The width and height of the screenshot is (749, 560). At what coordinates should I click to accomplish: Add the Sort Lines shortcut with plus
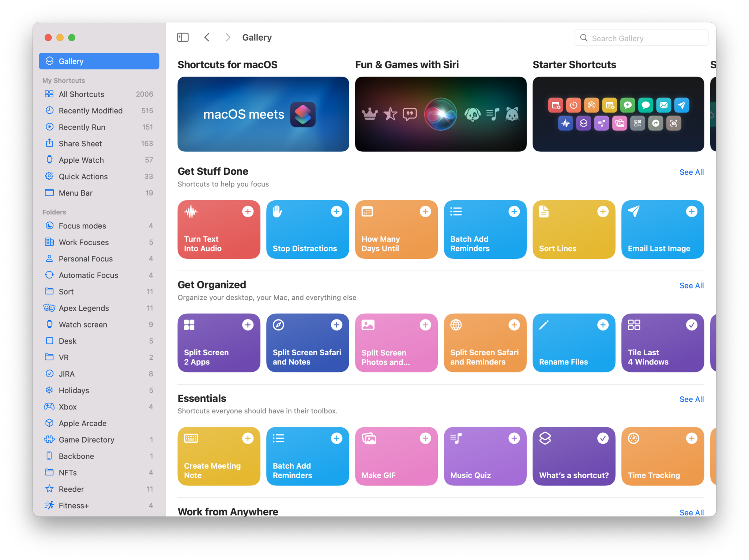click(x=603, y=211)
